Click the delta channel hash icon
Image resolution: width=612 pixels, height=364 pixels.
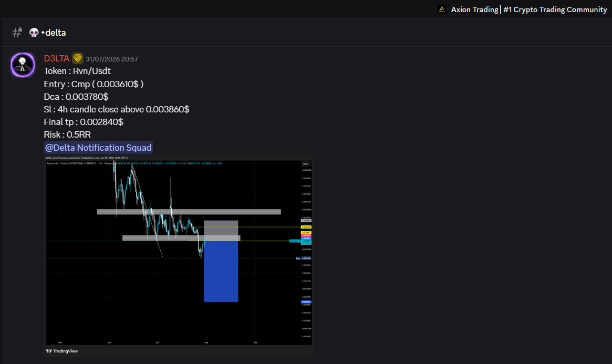click(17, 33)
